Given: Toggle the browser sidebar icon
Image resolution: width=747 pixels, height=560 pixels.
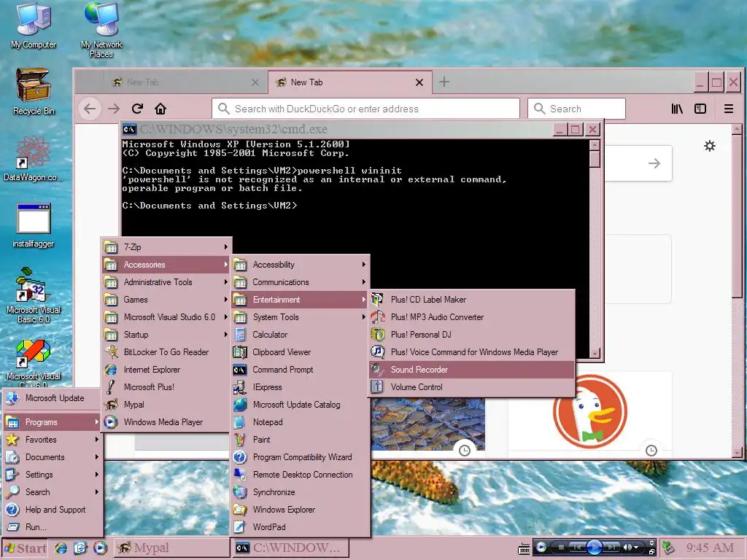Looking at the screenshot, I should (700, 109).
